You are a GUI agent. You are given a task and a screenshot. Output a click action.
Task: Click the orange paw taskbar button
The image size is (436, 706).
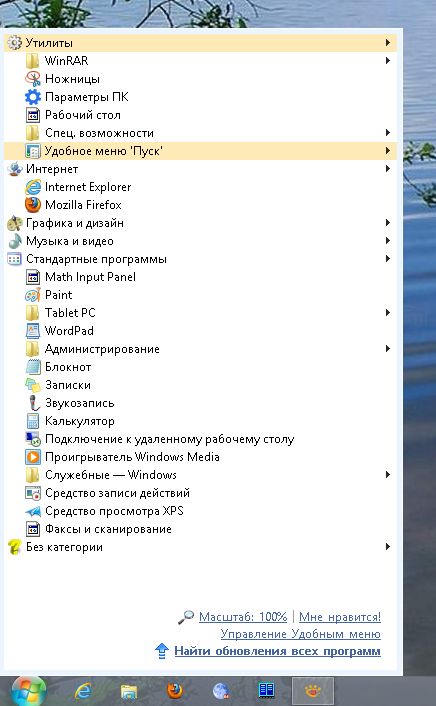click(x=313, y=690)
